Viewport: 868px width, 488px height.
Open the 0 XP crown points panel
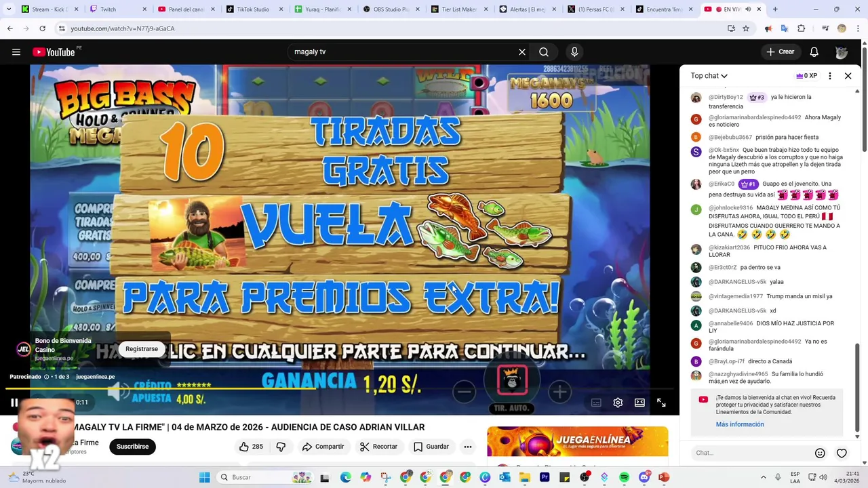click(x=806, y=76)
